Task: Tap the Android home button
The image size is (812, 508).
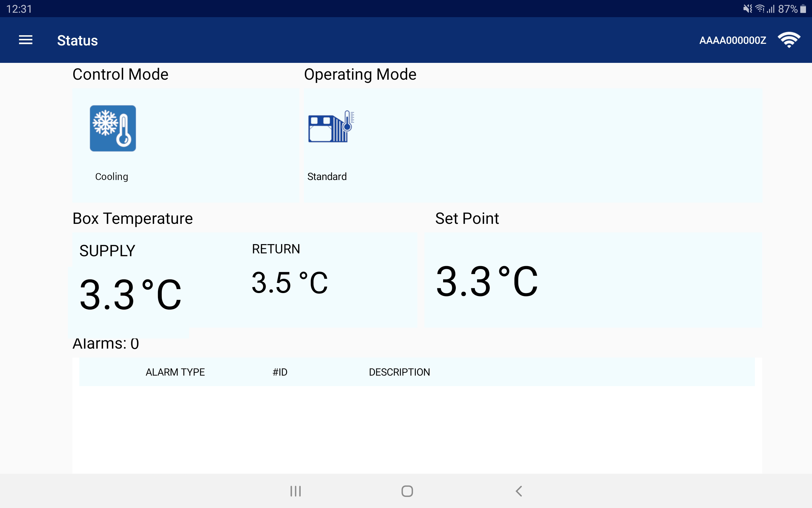Action: (407, 491)
